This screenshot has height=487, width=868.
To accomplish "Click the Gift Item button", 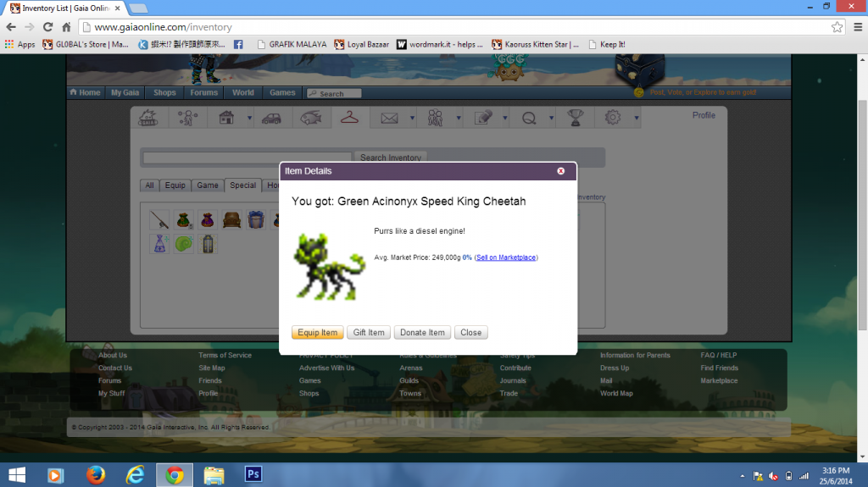I will click(x=369, y=333).
